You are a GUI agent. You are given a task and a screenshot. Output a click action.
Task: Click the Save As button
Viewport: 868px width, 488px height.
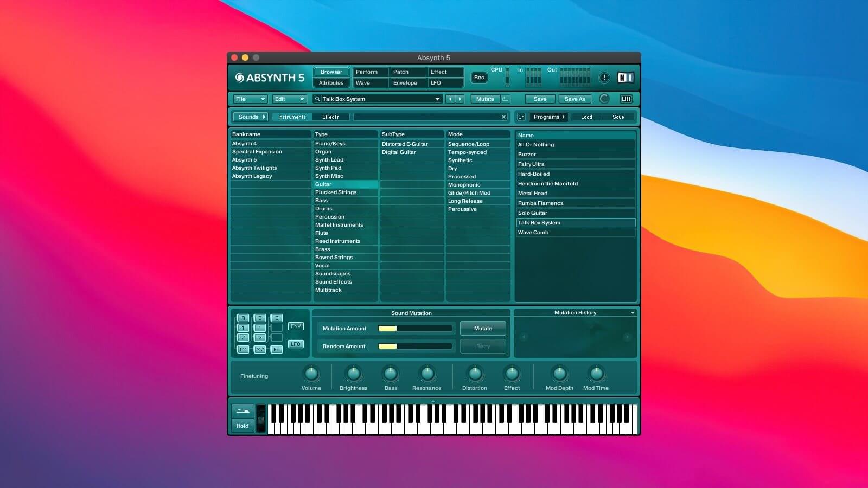(x=575, y=99)
